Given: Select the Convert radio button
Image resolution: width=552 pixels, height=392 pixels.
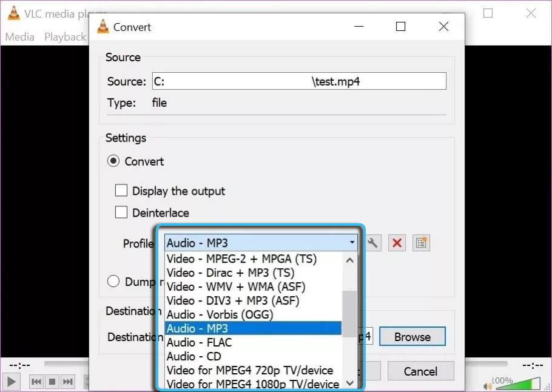Looking at the screenshot, I should pos(113,161).
